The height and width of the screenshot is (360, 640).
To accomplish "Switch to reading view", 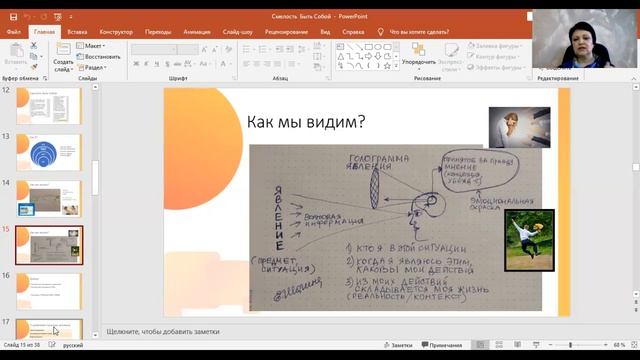I will pos(518,345).
